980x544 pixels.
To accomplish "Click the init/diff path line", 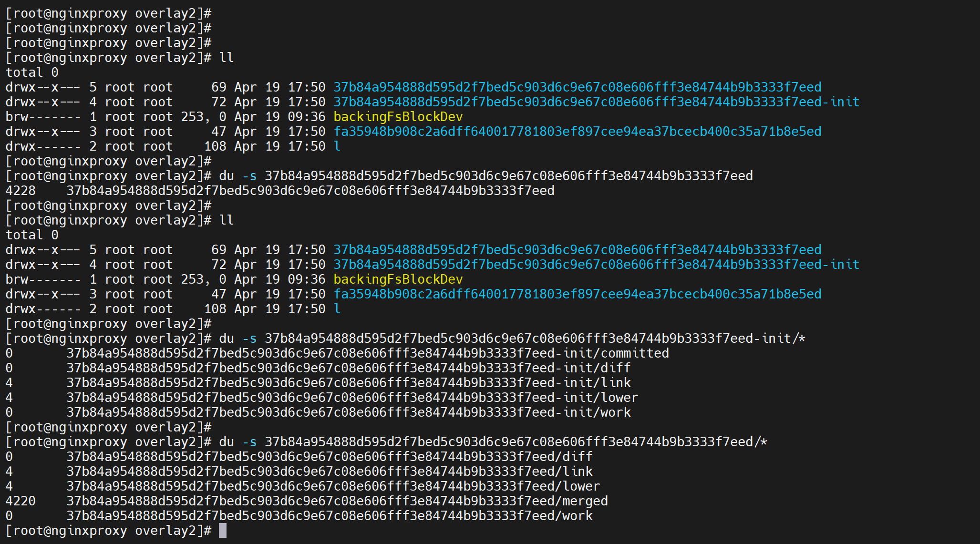I will pos(348,368).
